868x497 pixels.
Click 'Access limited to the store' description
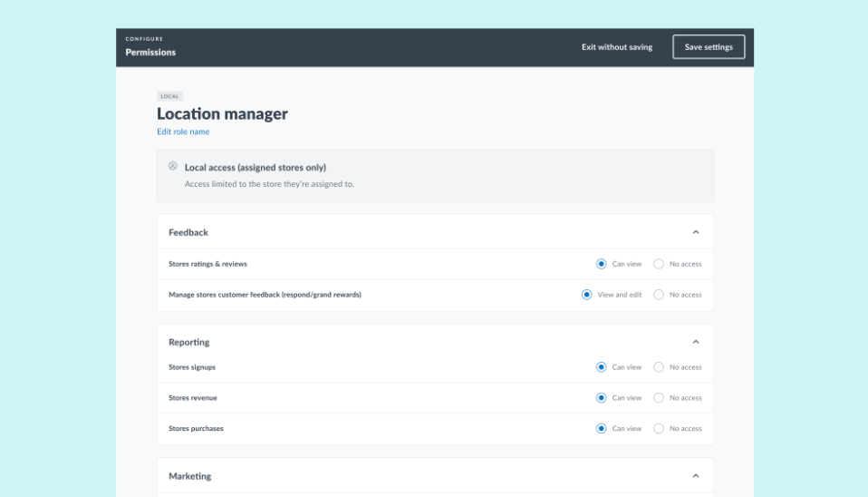point(269,184)
